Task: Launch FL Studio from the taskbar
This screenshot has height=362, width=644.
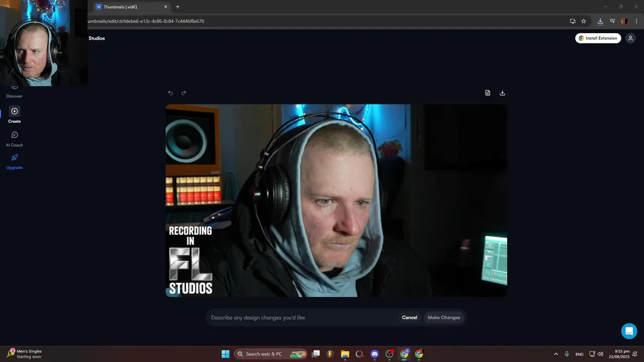Action: (x=330, y=354)
